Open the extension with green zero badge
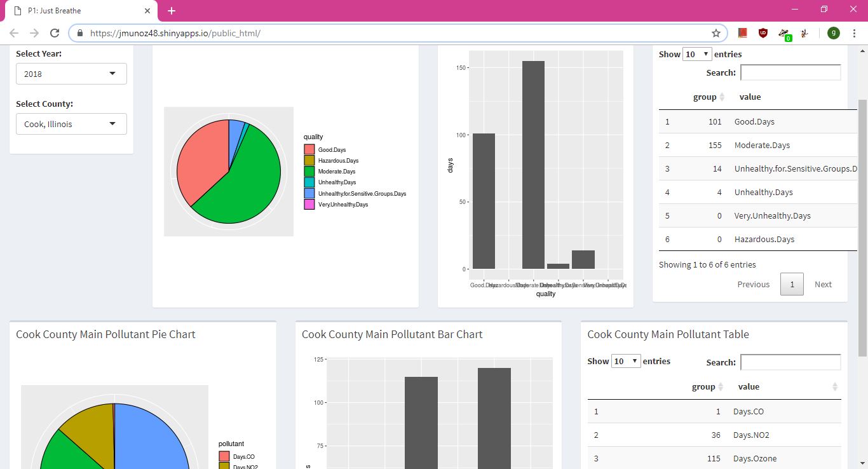This screenshot has width=868, height=469. 785,34
